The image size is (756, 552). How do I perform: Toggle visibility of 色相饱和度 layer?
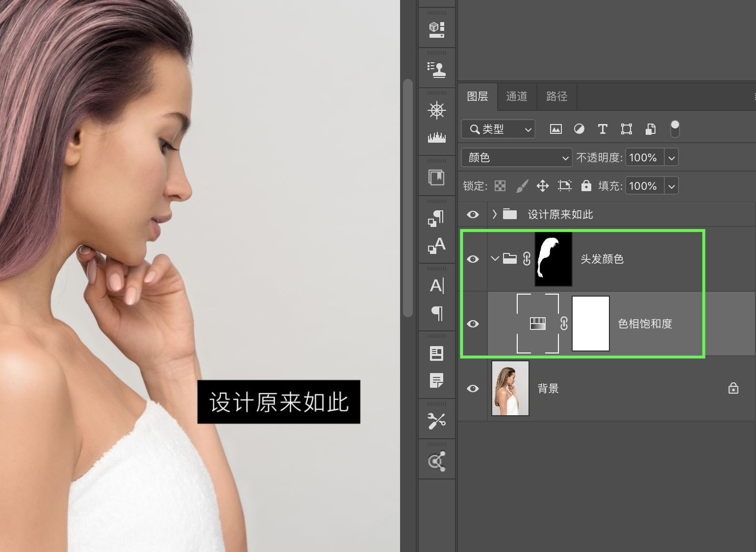(x=473, y=324)
